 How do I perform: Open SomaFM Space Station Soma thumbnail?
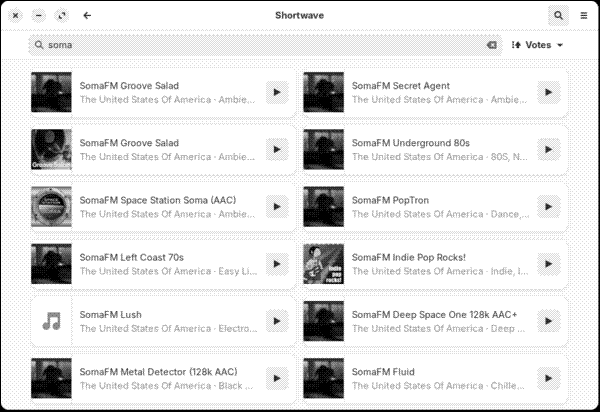pyautogui.click(x=51, y=207)
